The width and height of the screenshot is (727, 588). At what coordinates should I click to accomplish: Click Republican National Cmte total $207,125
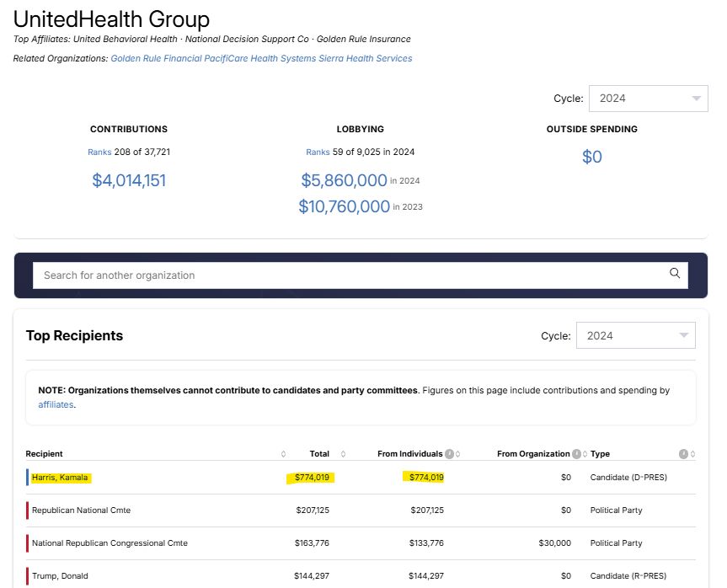(x=313, y=510)
